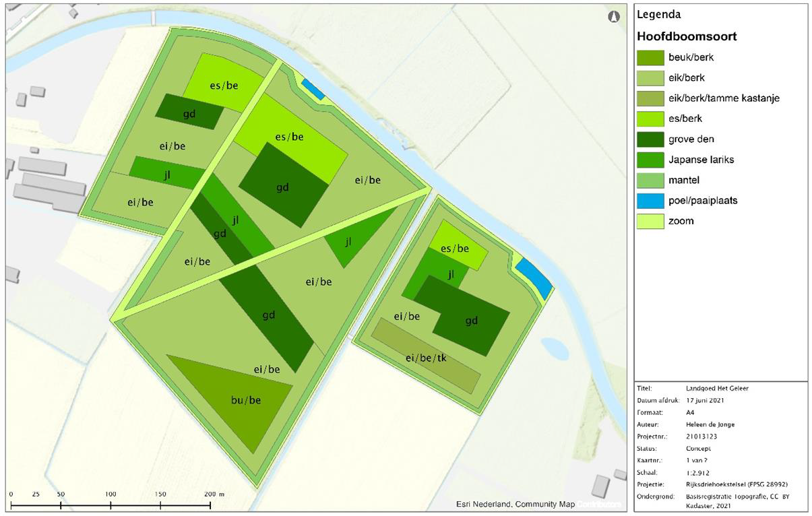The height and width of the screenshot is (516, 812).
Task: Click the format value 'A4'
Action: pos(691,412)
